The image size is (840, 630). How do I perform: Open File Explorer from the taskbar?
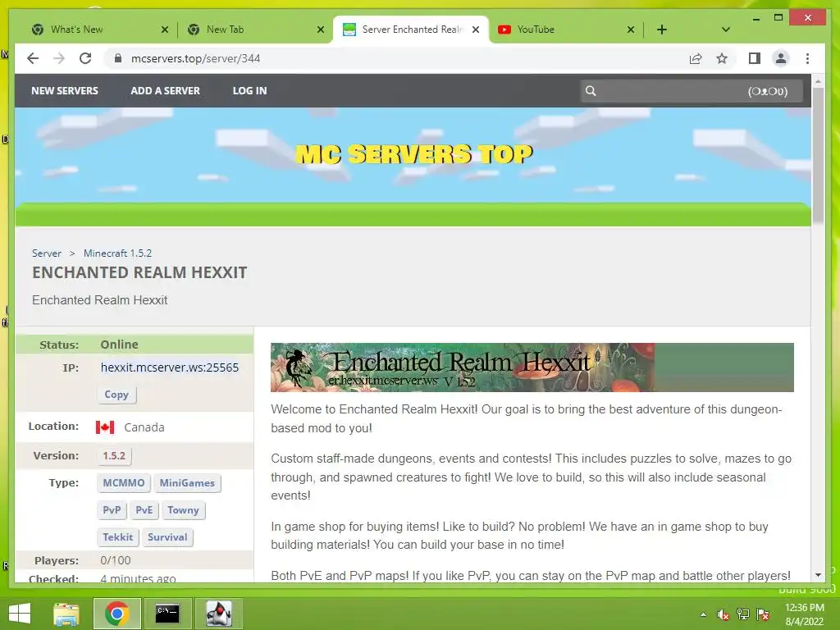point(66,614)
